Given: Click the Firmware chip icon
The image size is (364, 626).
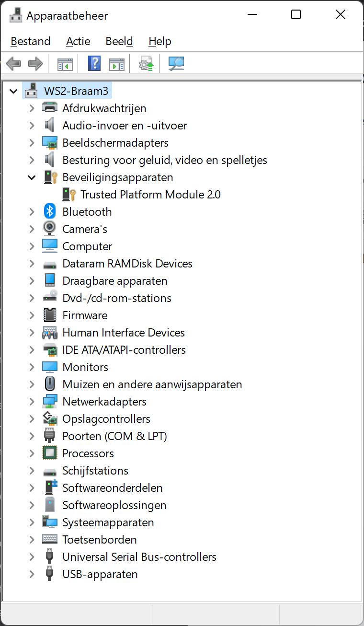Looking at the screenshot, I should click(x=50, y=315).
